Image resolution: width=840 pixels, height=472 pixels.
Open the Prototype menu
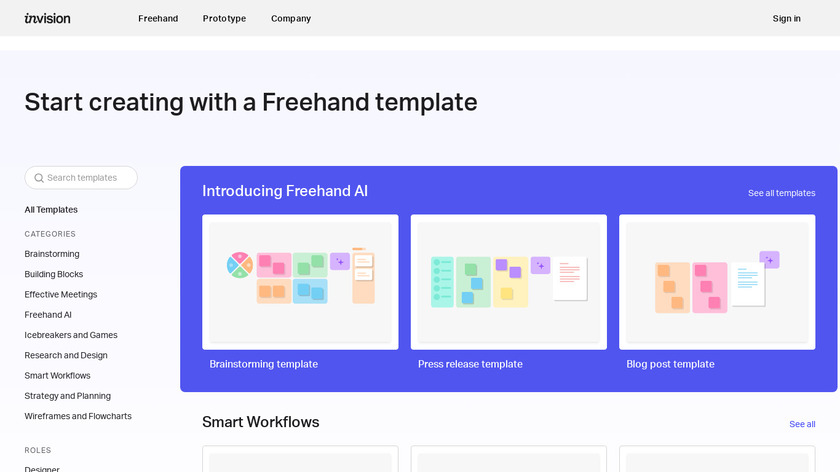pos(224,18)
